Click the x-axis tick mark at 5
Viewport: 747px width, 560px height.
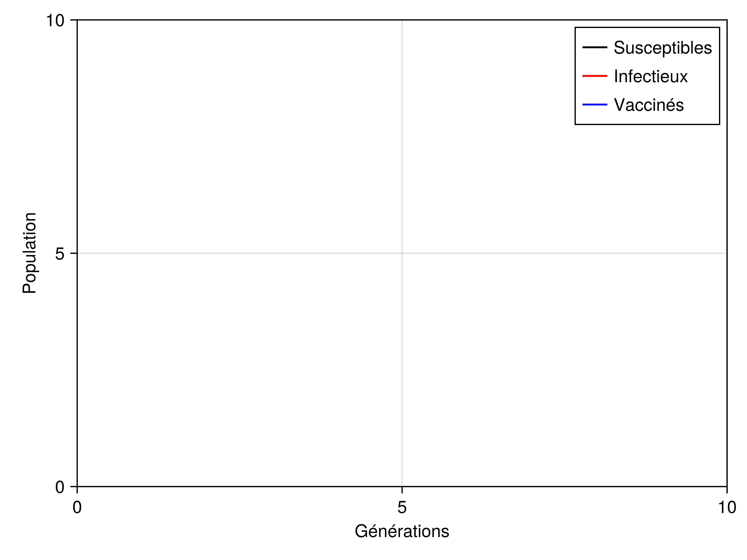pyautogui.click(x=402, y=490)
